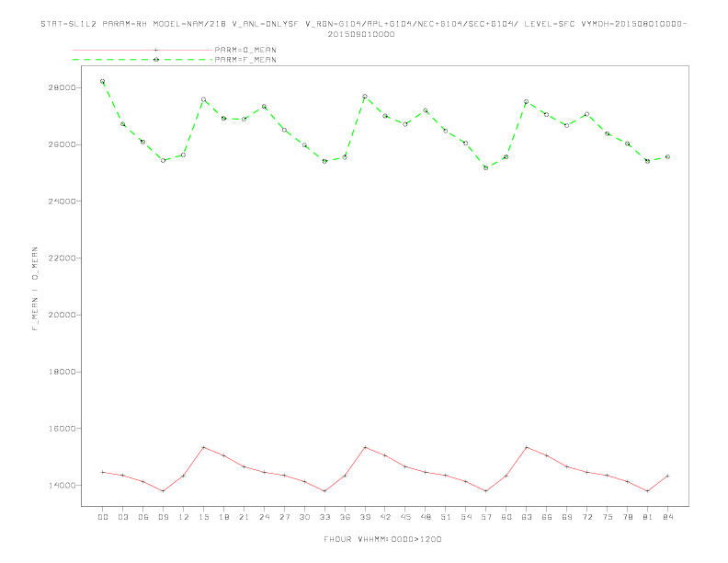The width and height of the screenshot is (728, 563).
Task: Click the 09 x-axis tick label
Action: click(163, 517)
